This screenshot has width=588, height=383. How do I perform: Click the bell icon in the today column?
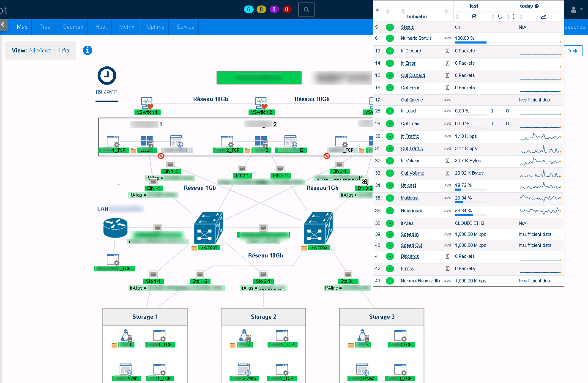pyautogui.click(x=500, y=16)
